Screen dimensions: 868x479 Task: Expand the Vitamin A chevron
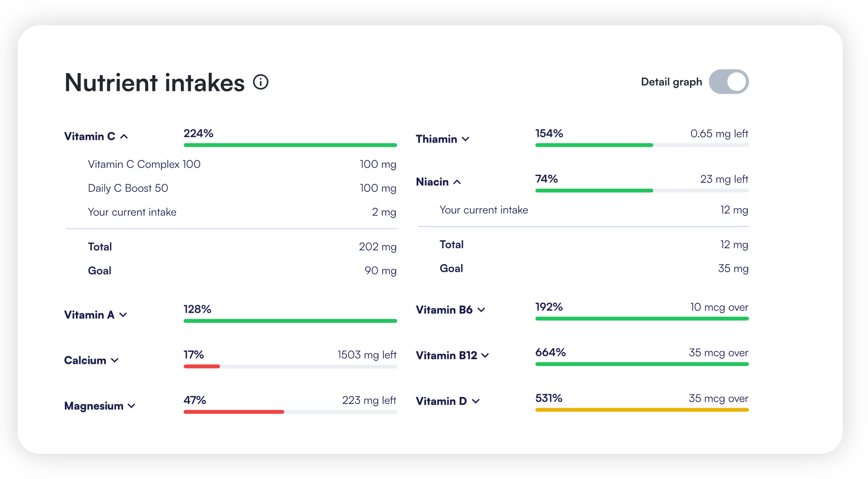tap(123, 315)
